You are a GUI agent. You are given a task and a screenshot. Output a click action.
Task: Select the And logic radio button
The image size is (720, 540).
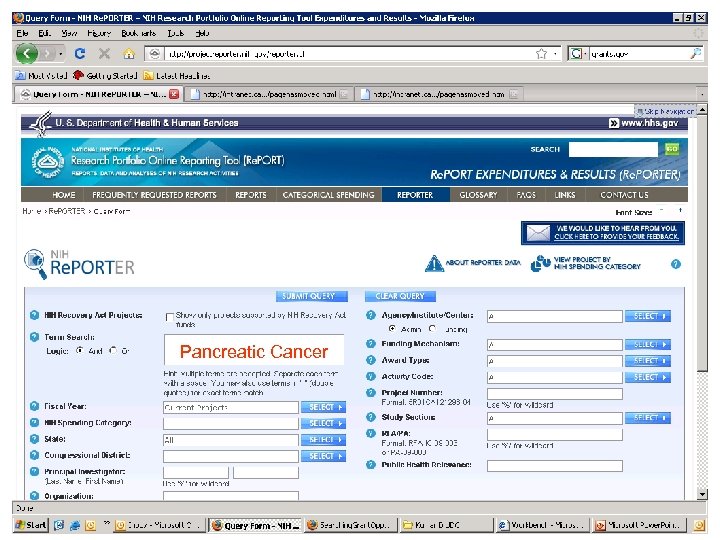tap(80, 350)
